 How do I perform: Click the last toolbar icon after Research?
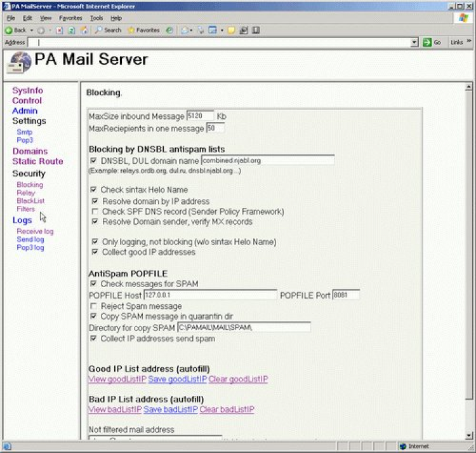256,30
